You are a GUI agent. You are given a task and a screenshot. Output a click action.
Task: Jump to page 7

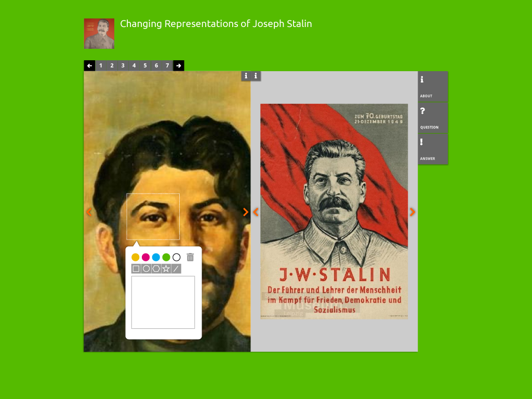click(167, 65)
